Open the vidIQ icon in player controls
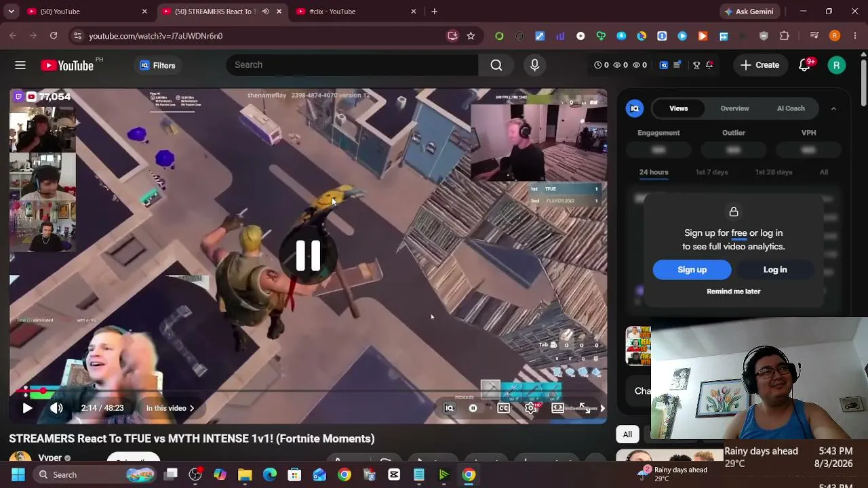868x488 pixels. coord(449,408)
